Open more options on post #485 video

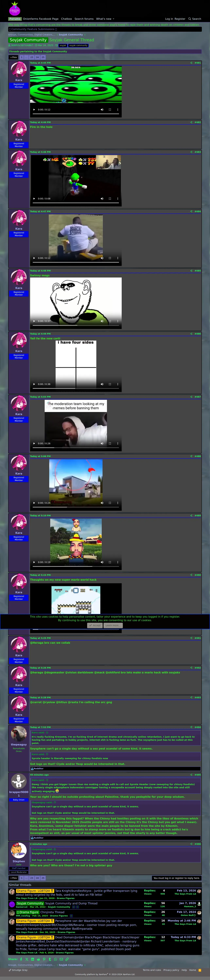[x=117, y=321]
